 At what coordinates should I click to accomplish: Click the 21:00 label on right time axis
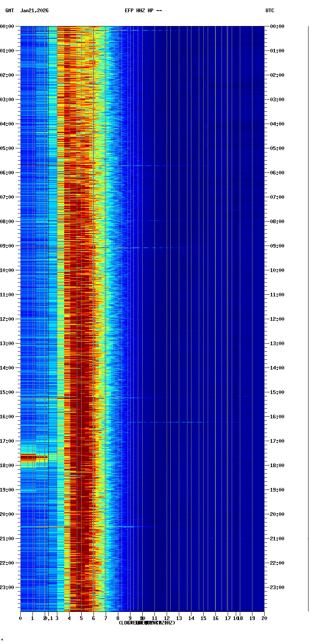click(277, 539)
